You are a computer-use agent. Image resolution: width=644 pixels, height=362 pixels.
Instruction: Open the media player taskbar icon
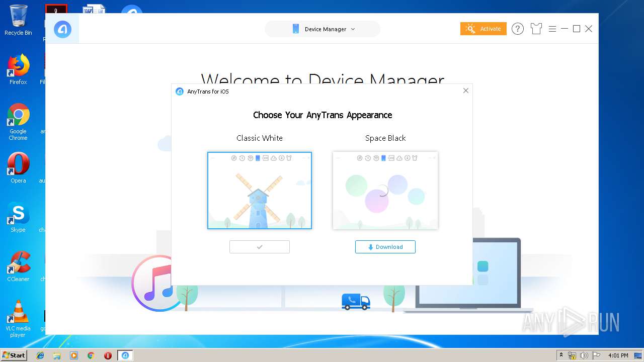[74, 355]
